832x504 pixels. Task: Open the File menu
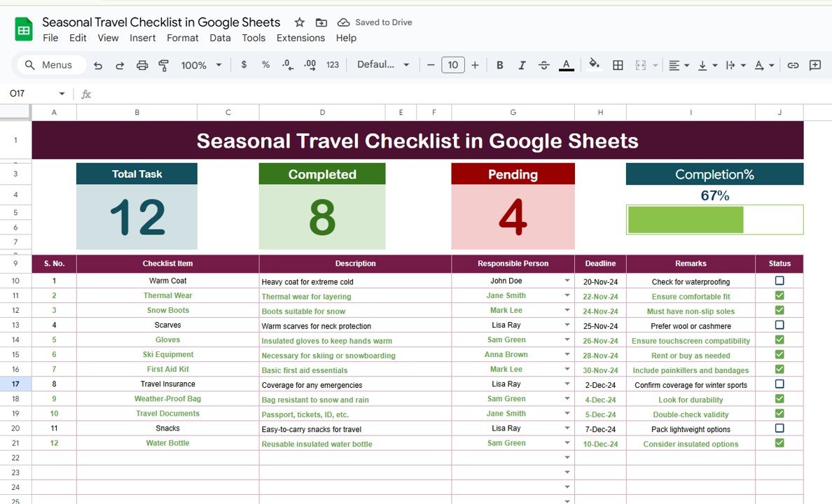click(50, 38)
